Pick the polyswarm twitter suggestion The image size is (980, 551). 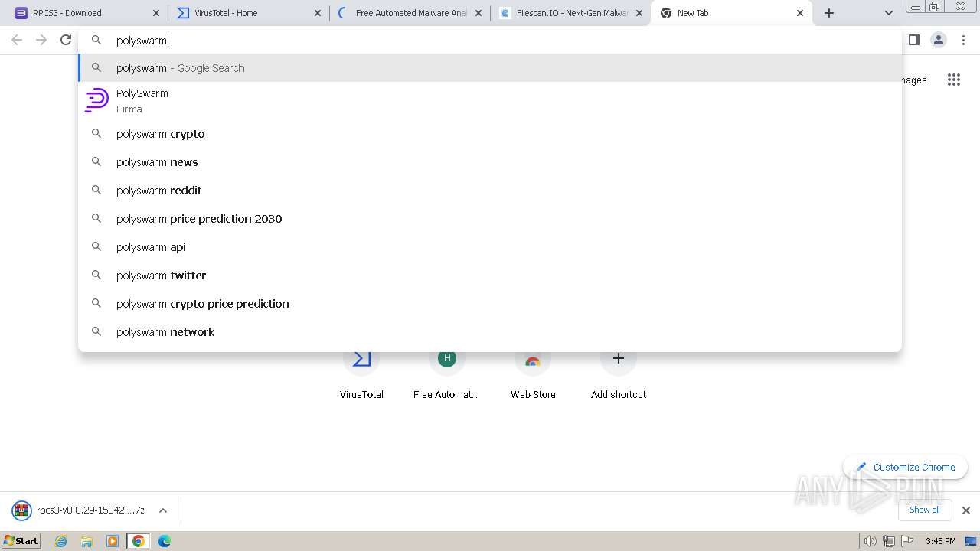[x=490, y=275]
